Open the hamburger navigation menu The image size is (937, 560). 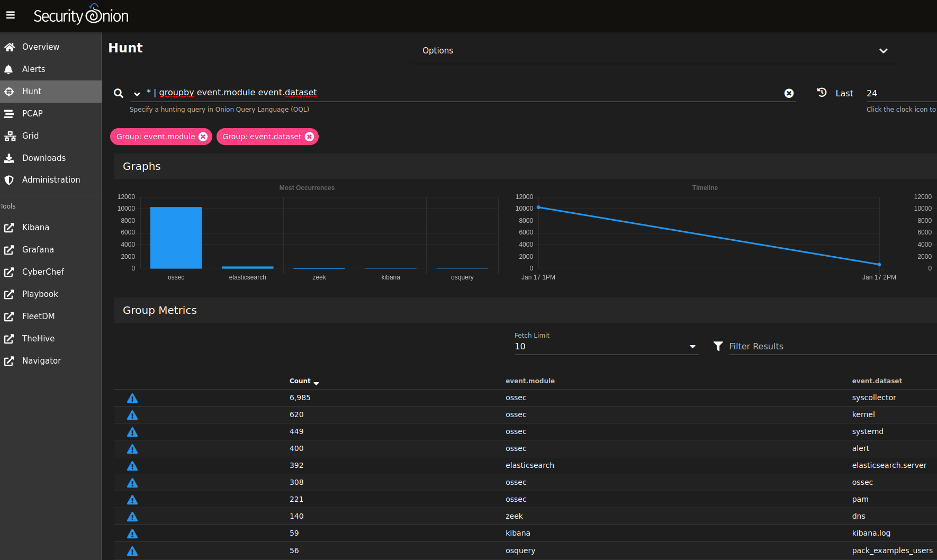tap(10, 15)
